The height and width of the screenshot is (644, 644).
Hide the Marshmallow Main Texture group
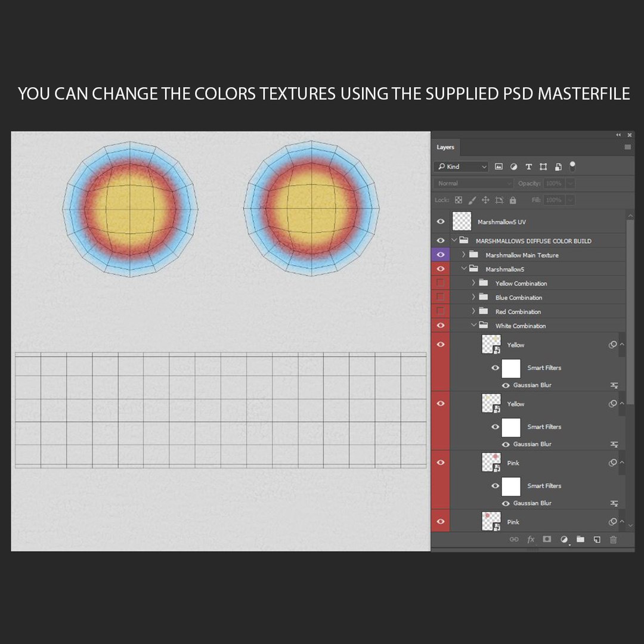click(441, 255)
